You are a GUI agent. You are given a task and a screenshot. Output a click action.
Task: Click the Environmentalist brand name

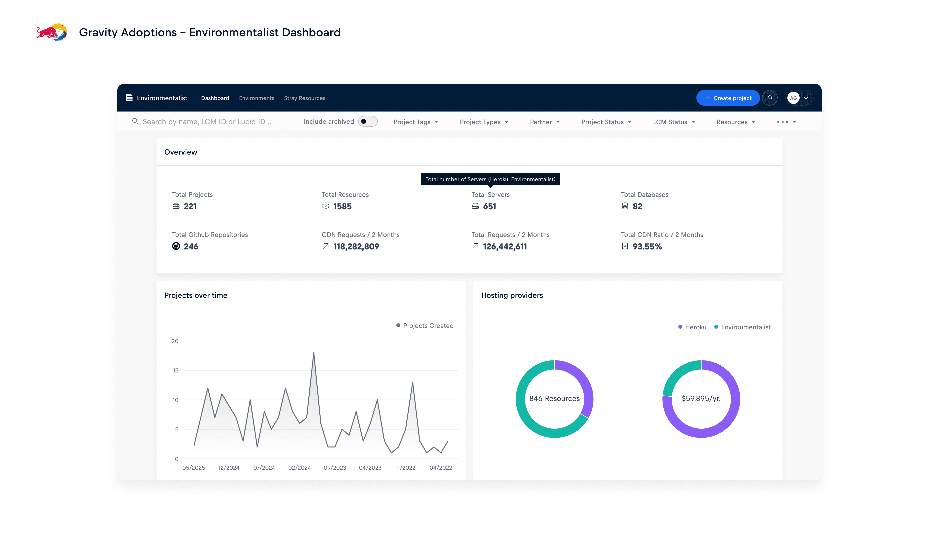(x=162, y=98)
